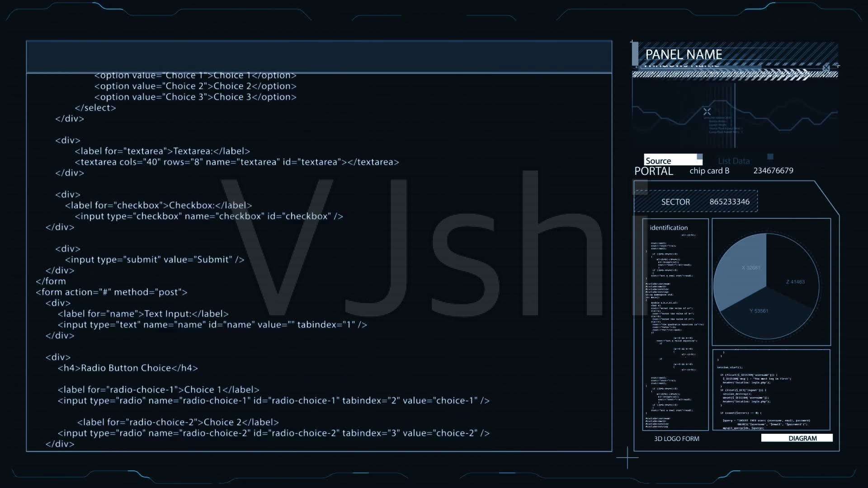Select the 3D LOGO FORM icon

[676, 438]
